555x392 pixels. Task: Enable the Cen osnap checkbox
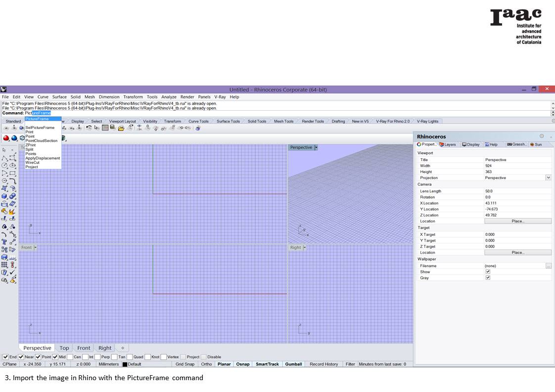70,357
